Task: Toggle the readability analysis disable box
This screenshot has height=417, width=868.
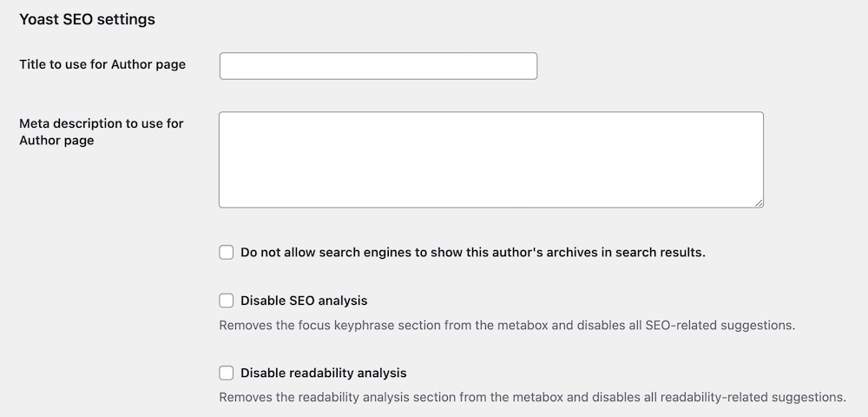Action: [226, 373]
